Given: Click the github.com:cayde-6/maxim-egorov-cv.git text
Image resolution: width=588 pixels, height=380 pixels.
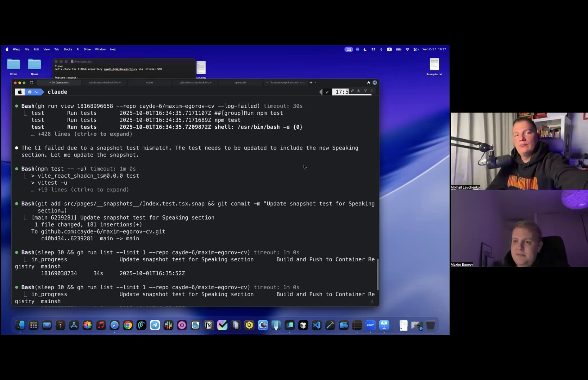Looking at the screenshot, I should coord(103,232).
